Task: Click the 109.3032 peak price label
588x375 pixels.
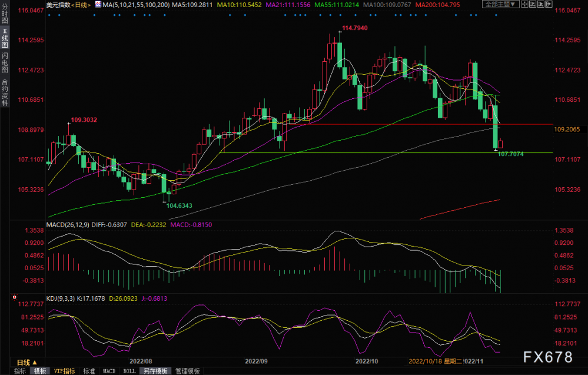Action: pos(84,120)
